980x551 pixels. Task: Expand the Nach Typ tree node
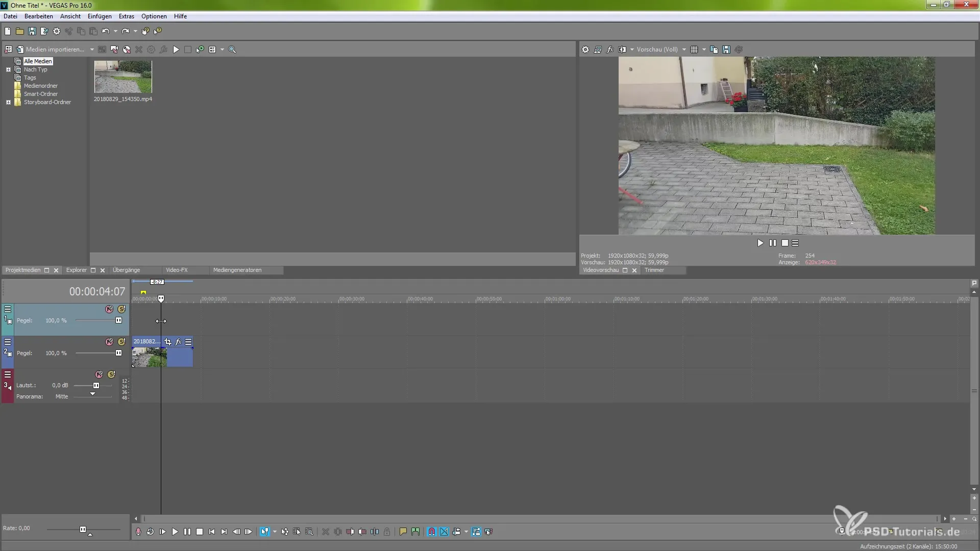point(8,69)
